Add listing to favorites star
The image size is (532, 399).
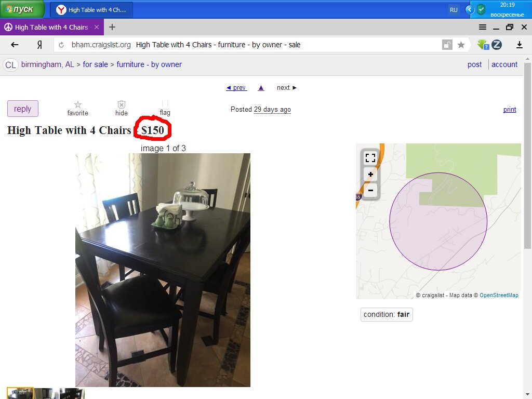78,109
